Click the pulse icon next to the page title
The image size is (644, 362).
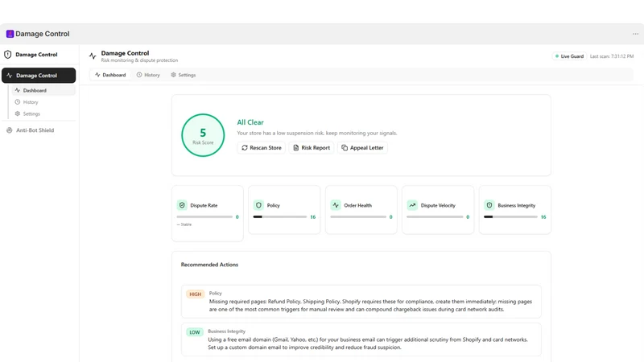coord(93,56)
